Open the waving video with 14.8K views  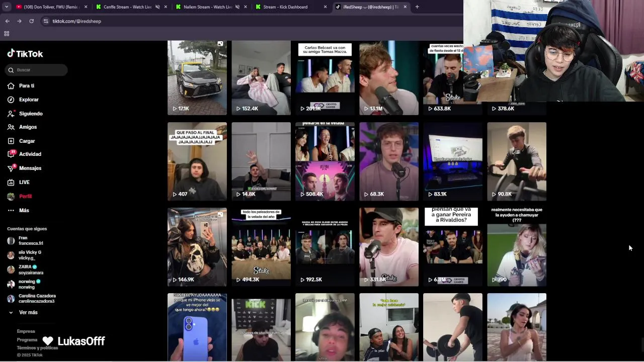click(x=261, y=161)
